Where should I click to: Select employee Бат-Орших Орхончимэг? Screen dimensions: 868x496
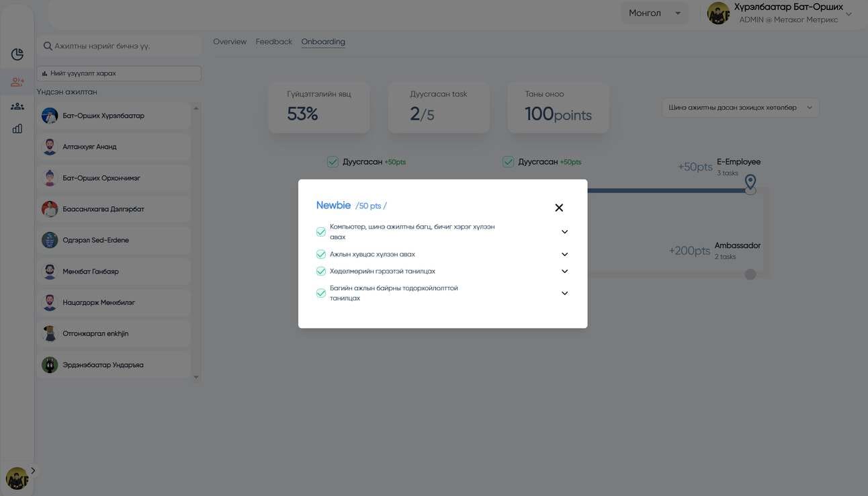(x=114, y=178)
